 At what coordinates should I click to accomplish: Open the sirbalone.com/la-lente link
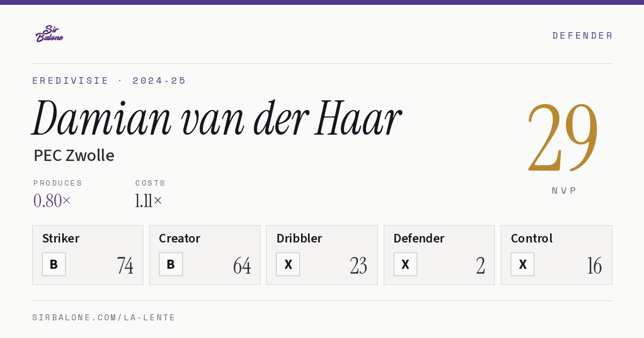point(104,318)
